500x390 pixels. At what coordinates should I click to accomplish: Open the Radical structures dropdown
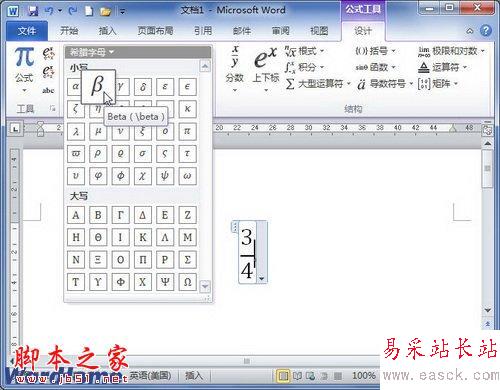[x=304, y=51]
